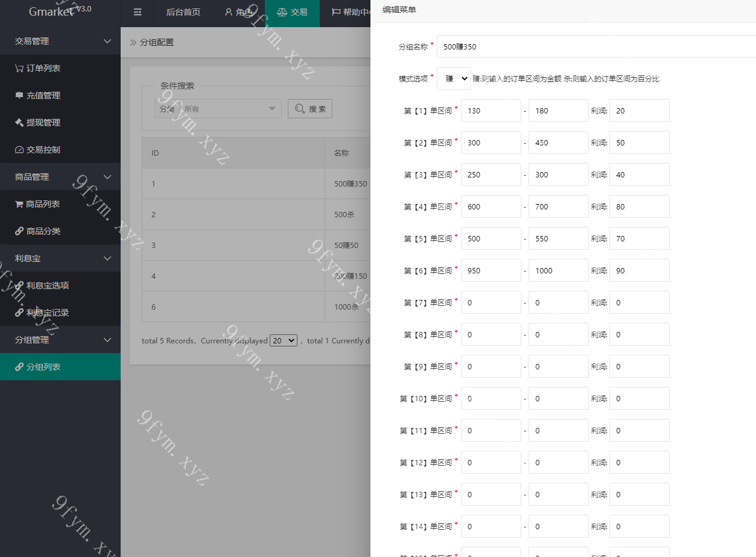This screenshot has height=557, width=756.
Task: Open 充值管理 in the sidebar
Action: pos(60,95)
